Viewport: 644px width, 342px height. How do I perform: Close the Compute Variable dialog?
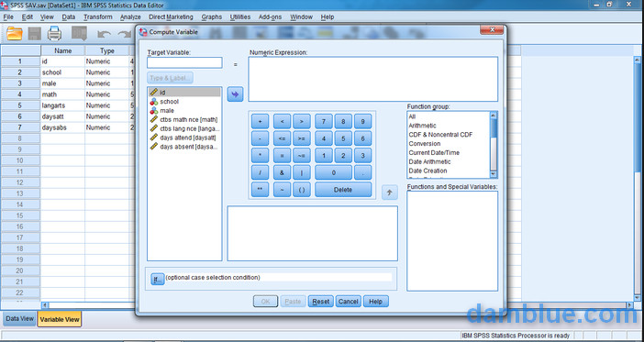pyautogui.click(x=492, y=30)
